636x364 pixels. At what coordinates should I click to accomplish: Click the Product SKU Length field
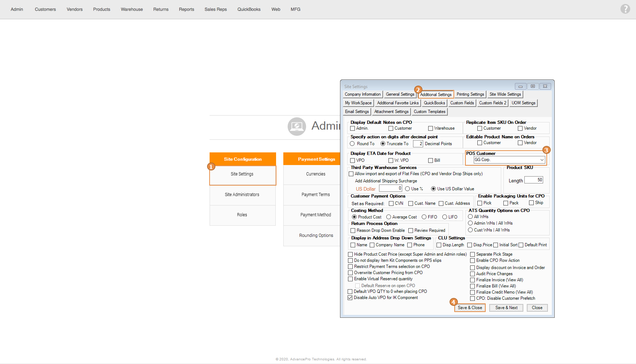tap(533, 180)
